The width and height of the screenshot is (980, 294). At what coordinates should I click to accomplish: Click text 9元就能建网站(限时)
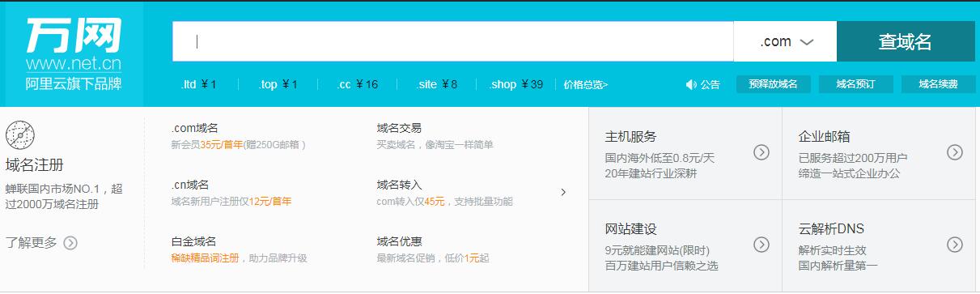click(656, 250)
